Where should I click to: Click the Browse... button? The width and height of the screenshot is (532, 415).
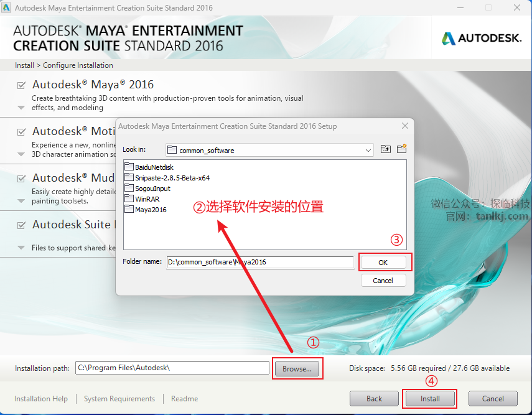click(297, 368)
